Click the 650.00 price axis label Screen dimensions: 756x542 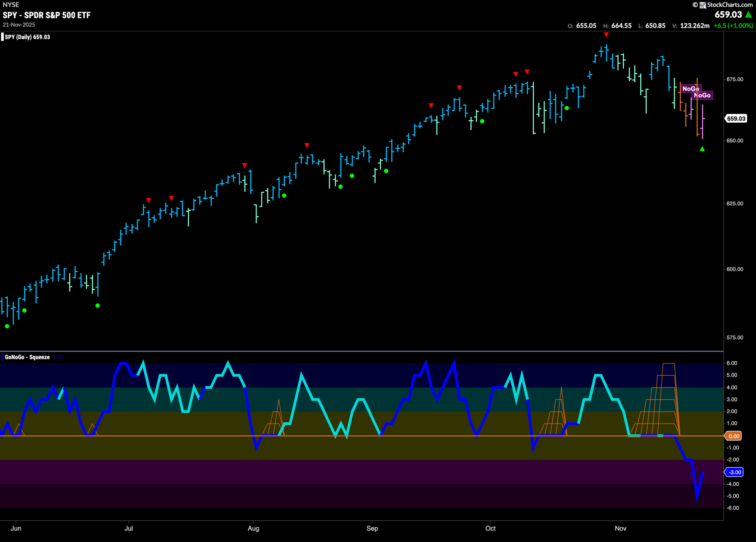[x=735, y=141]
